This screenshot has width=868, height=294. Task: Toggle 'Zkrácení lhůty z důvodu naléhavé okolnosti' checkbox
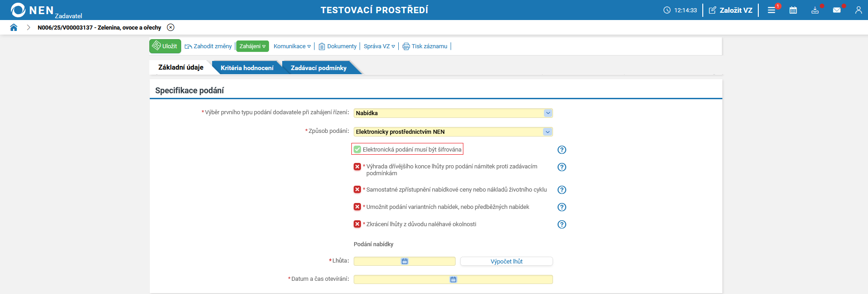tap(357, 224)
